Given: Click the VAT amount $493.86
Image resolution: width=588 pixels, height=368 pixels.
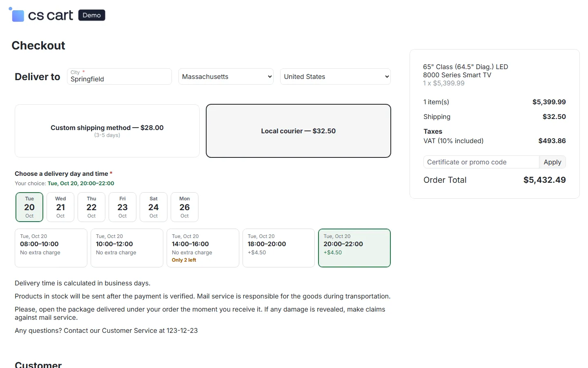Looking at the screenshot, I should click(x=552, y=141).
